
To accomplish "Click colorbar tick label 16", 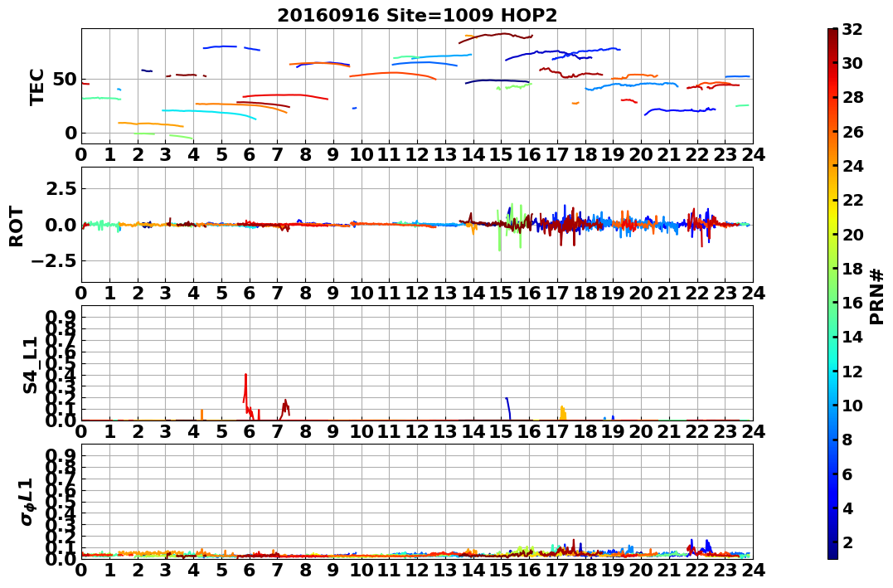I will coord(852,303).
